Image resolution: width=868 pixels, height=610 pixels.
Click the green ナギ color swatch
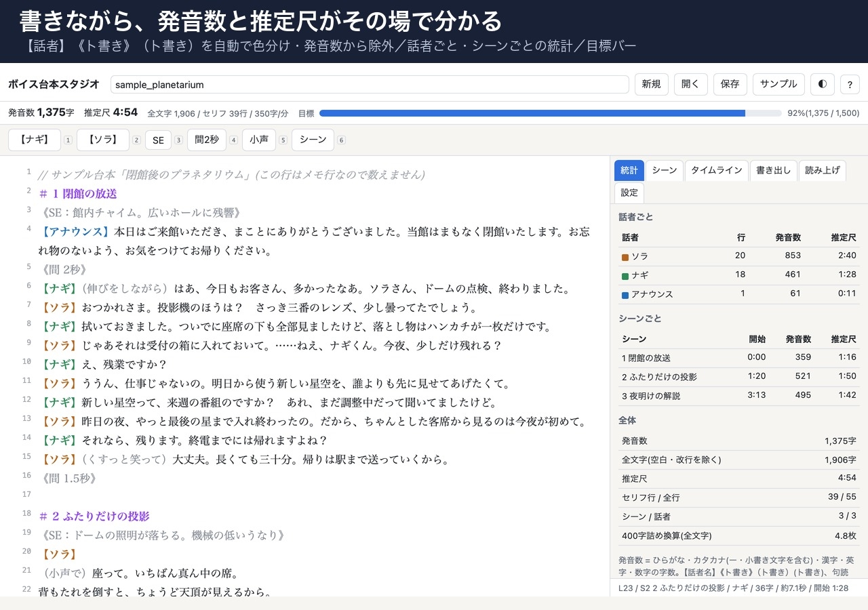pos(625,276)
